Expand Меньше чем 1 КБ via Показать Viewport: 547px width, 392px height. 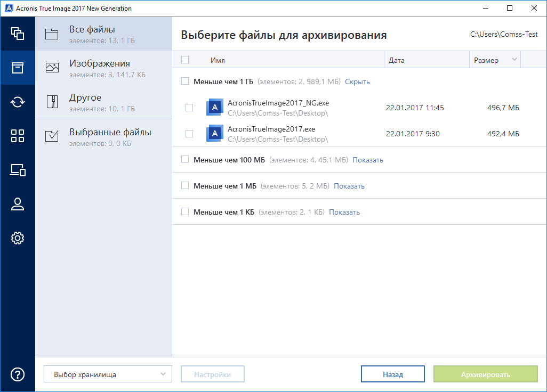[x=344, y=212]
